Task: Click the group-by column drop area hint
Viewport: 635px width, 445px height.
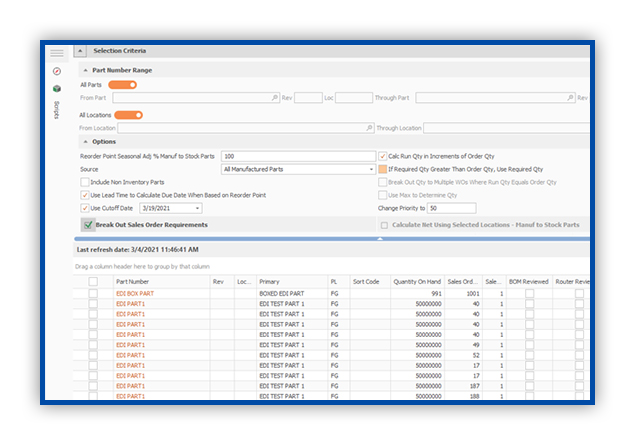Action: click(142, 266)
